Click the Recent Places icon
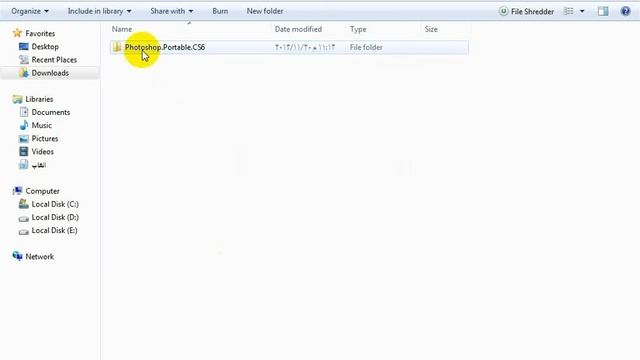640x360 pixels. [24, 60]
